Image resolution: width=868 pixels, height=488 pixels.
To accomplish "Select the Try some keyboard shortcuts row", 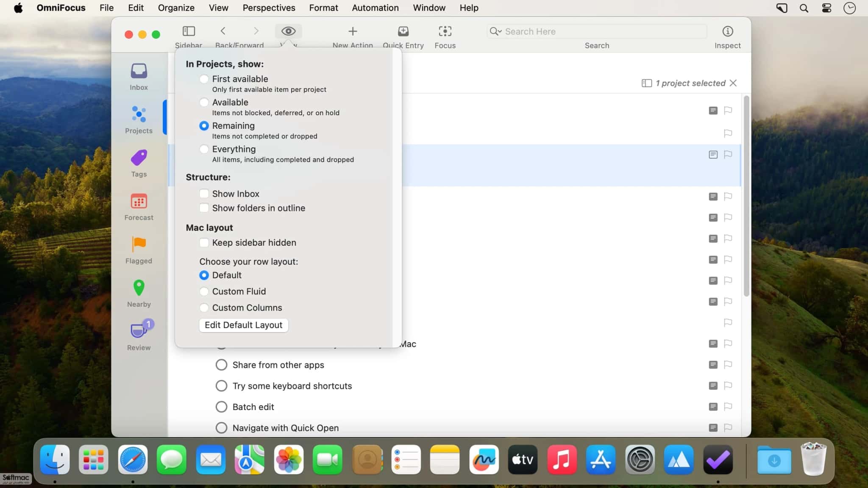I will click(x=454, y=385).
